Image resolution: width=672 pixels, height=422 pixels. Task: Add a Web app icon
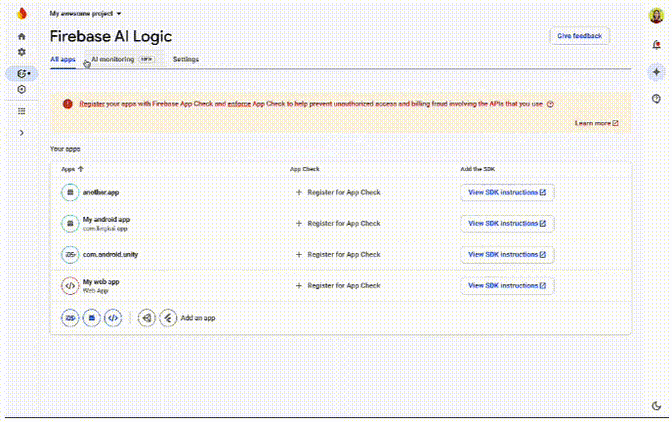pyautogui.click(x=113, y=318)
